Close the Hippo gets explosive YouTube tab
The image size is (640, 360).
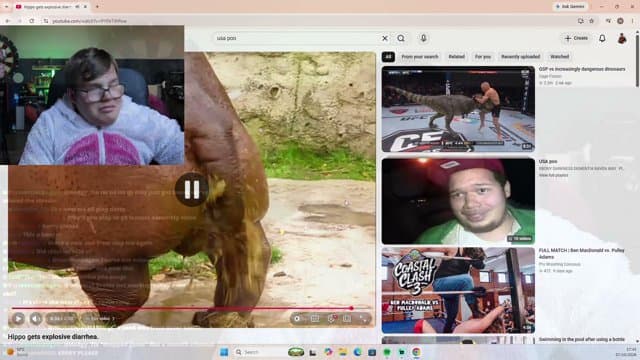(x=85, y=7)
